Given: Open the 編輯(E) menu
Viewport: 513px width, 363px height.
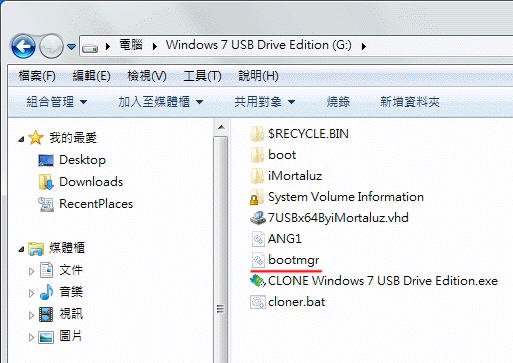Looking at the screenshot, I should tap(91, 76).
